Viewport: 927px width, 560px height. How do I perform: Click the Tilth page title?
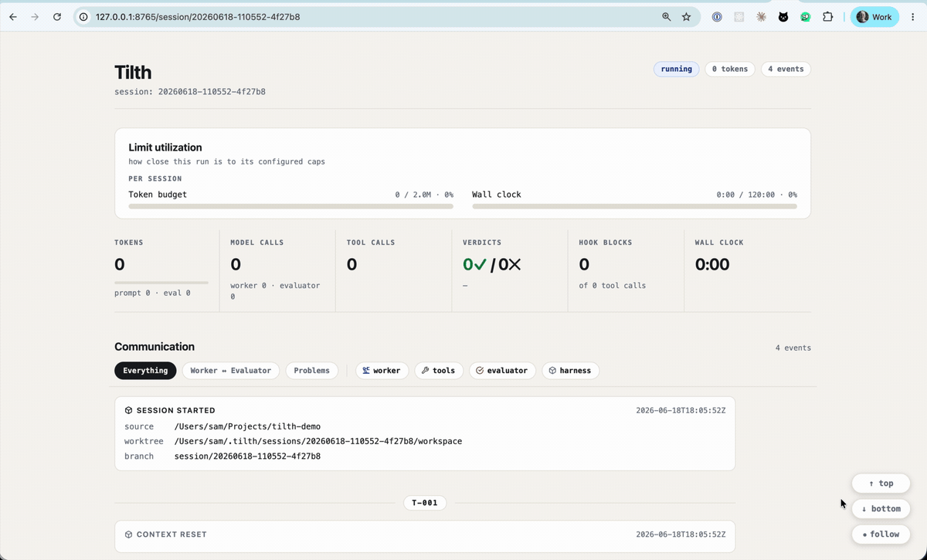coord(133,73)
